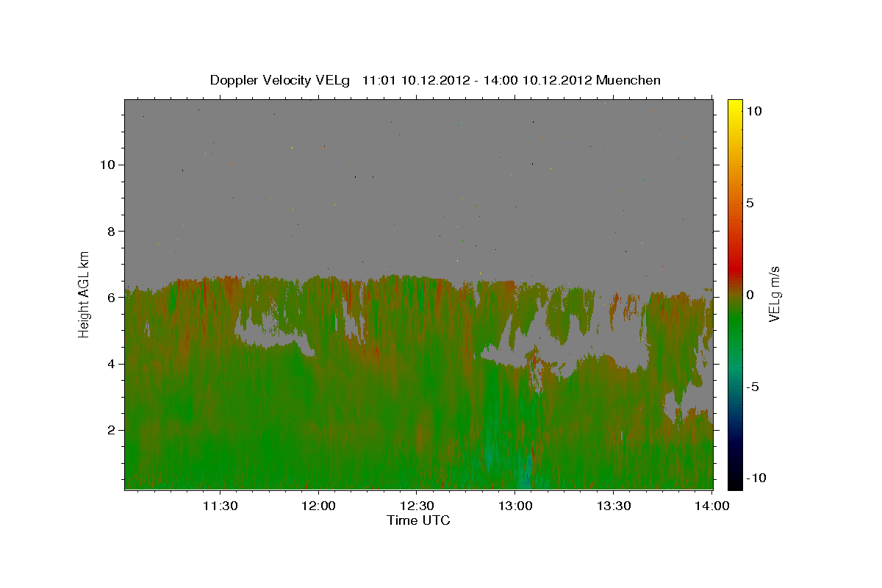Click the '12:30' time tick label
This screenshot has width=882, height=588.
417,506
